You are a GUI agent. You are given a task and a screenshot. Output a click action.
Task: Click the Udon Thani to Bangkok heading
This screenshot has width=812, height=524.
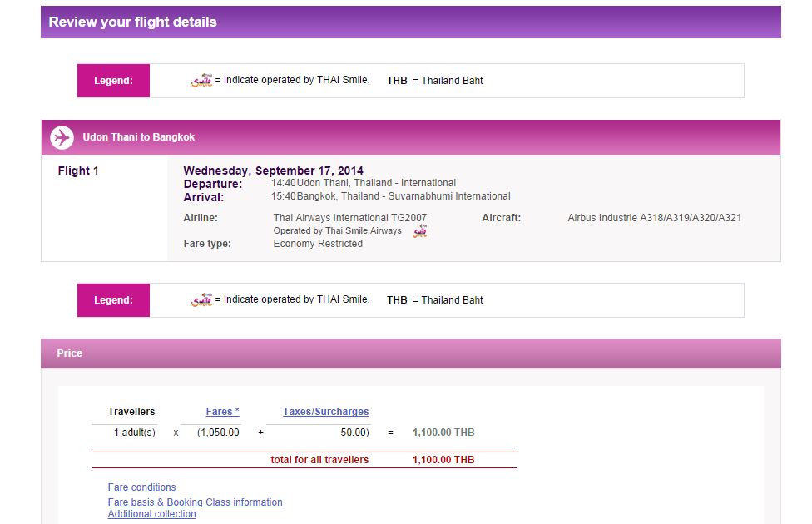(x=139, y=137)
